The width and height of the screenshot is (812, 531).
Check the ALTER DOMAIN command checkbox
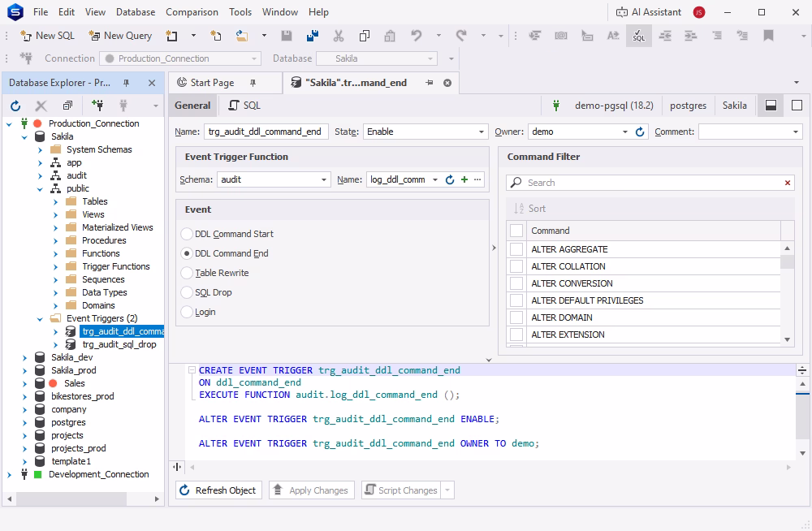click(x=516, y=317)
